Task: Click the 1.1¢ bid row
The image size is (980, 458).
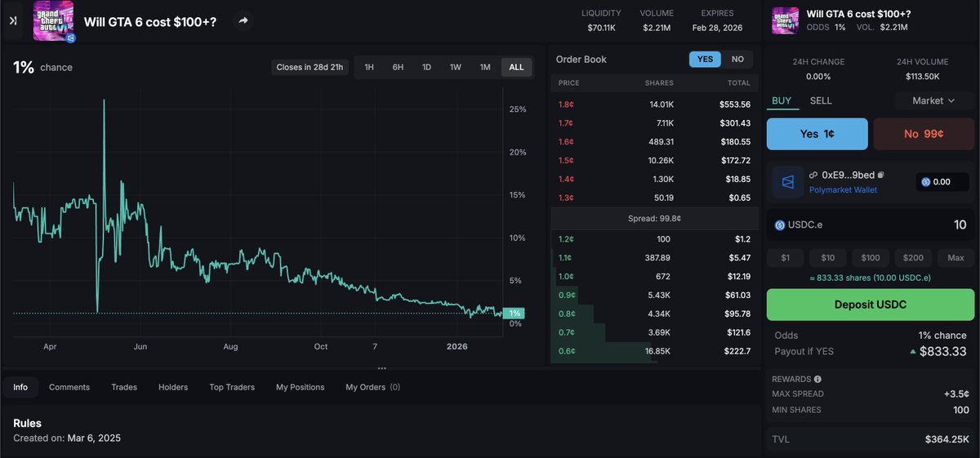Action: (654, 258)
